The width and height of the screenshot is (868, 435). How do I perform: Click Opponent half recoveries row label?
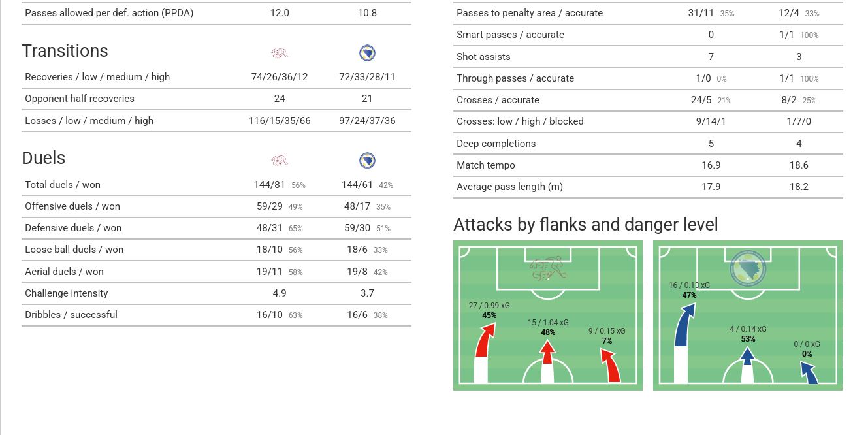80,99
